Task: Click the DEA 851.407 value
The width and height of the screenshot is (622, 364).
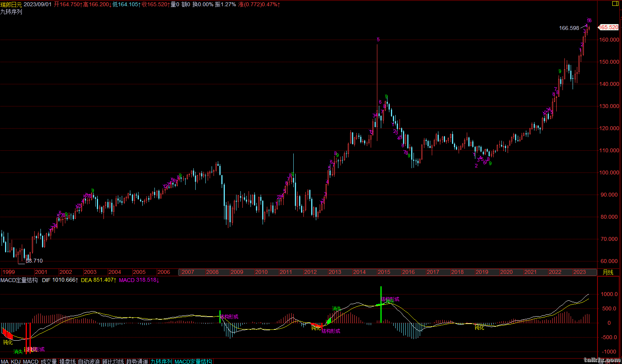Action: pos(99,280)
